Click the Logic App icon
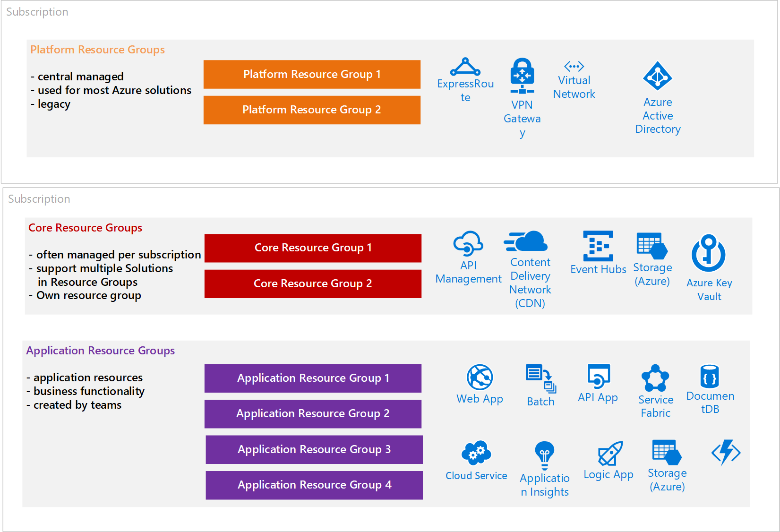Image resolution: width=780 pixels, height=532 pixels. point(610,454)
